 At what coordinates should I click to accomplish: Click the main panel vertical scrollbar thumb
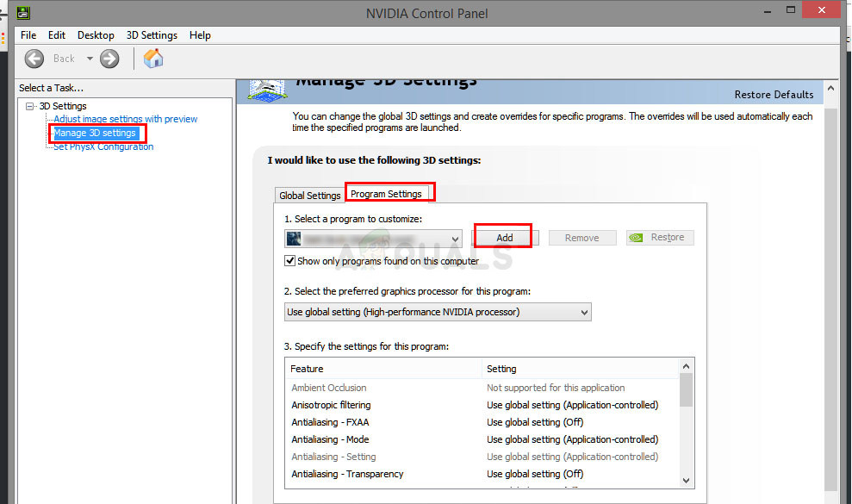(830, 299)
